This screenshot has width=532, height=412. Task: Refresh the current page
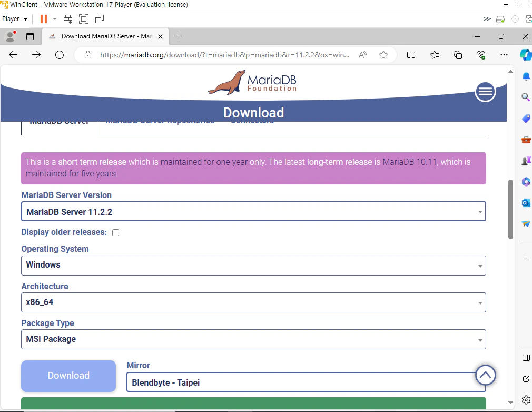60,55
